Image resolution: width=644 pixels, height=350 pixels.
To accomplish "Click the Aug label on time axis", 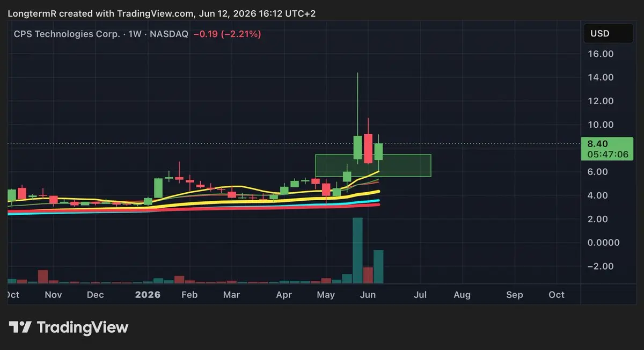I will [x=462, y=295].
